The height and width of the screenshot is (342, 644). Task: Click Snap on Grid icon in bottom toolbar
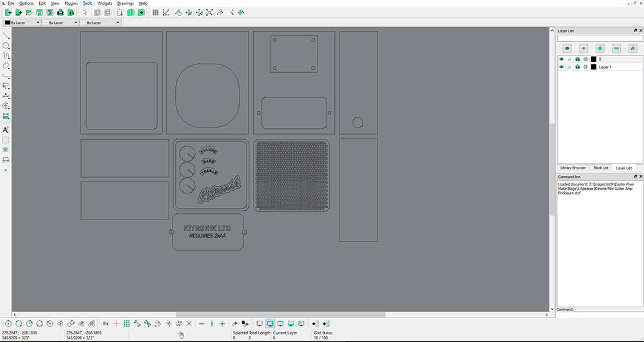pos(127,323)
